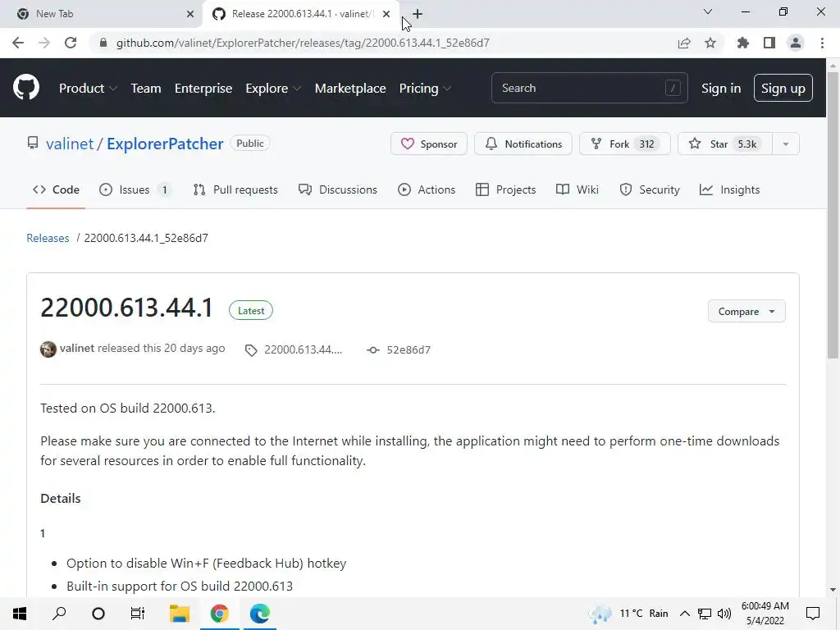Click the Sign up button
The height and width of the screenshot is (630, 840).
point(783,88)
